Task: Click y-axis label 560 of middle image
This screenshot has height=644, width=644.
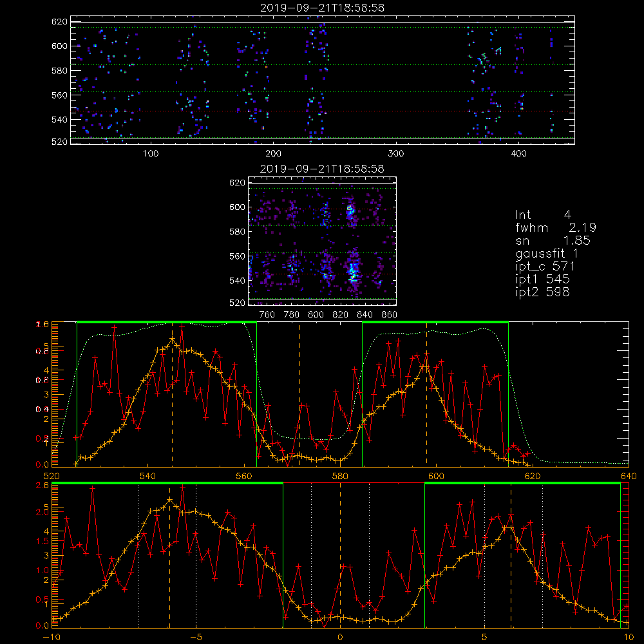Action: click(237, 256)
